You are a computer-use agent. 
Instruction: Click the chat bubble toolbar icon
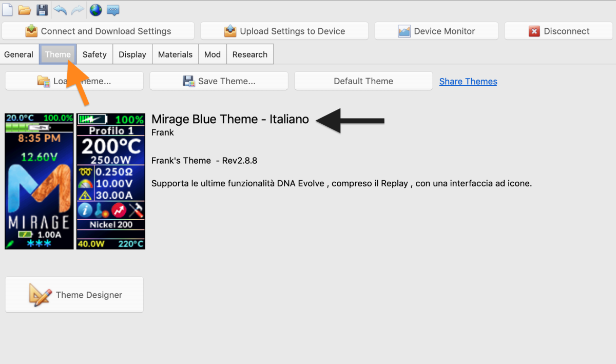click(113, 10)
